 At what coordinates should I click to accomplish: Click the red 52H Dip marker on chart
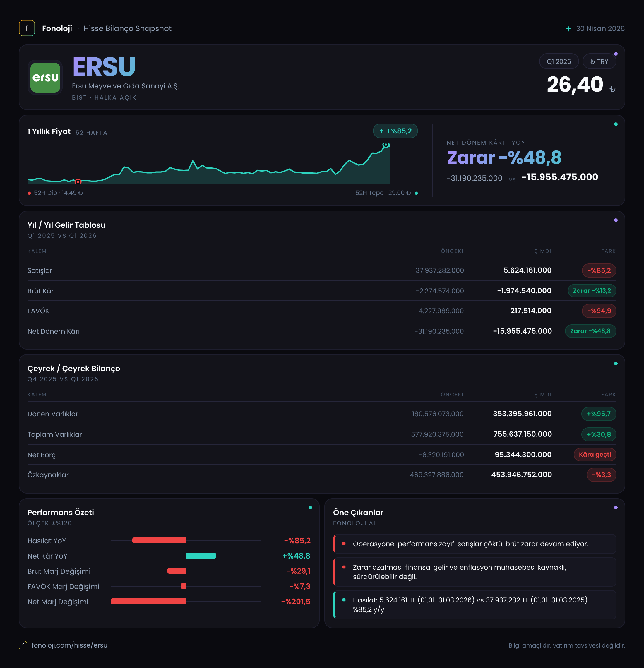[x=78, y=181]
